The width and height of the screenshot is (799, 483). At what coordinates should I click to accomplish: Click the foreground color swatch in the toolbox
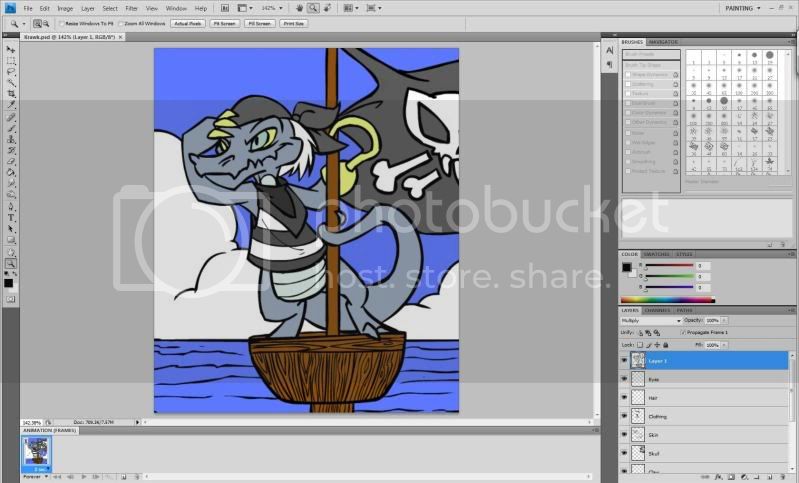pos(9,283)
